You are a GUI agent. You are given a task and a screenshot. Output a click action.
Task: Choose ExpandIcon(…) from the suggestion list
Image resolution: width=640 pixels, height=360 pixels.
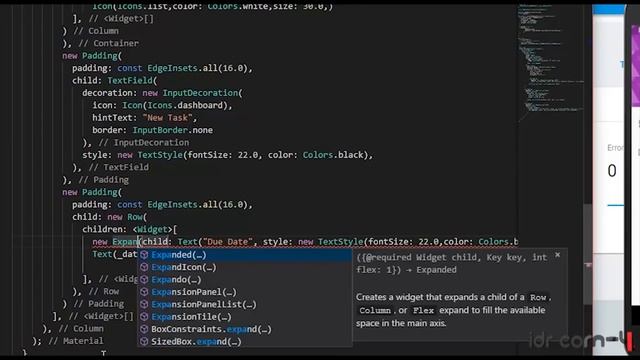244,267
